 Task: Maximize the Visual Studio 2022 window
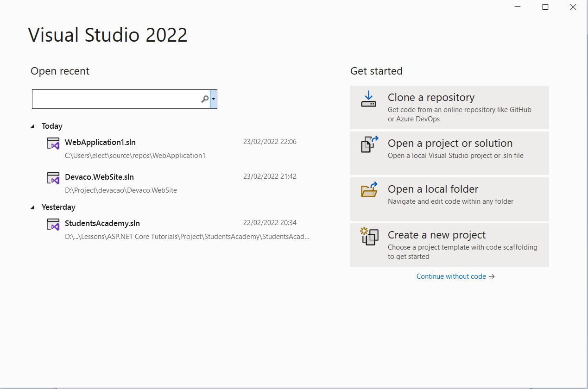tap(545, 7)
